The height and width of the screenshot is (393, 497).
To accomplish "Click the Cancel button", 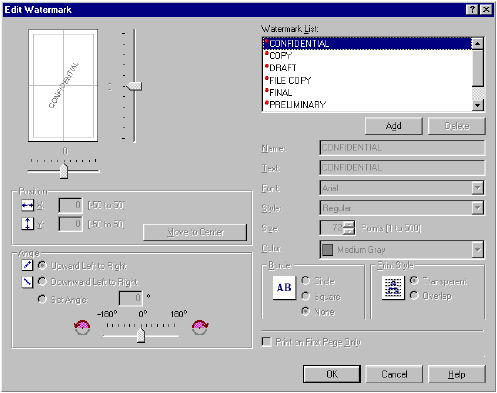I will click(394, 374).
